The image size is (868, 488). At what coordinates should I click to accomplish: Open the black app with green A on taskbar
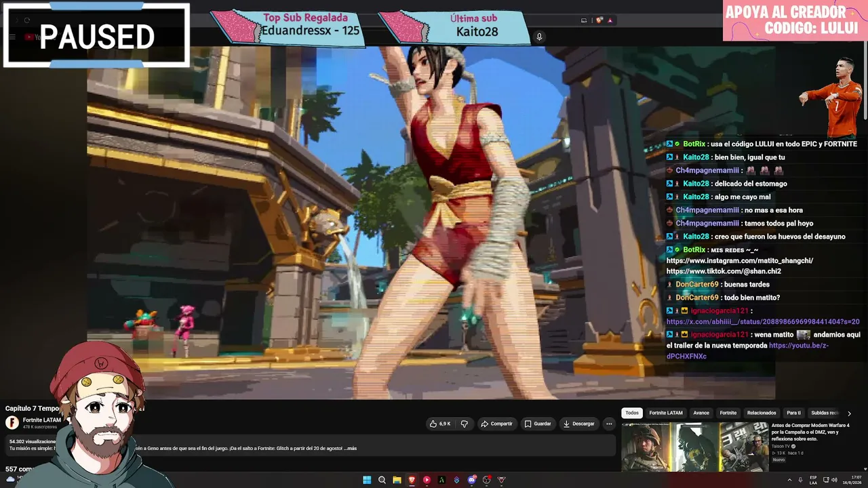[x=441, y=480]
